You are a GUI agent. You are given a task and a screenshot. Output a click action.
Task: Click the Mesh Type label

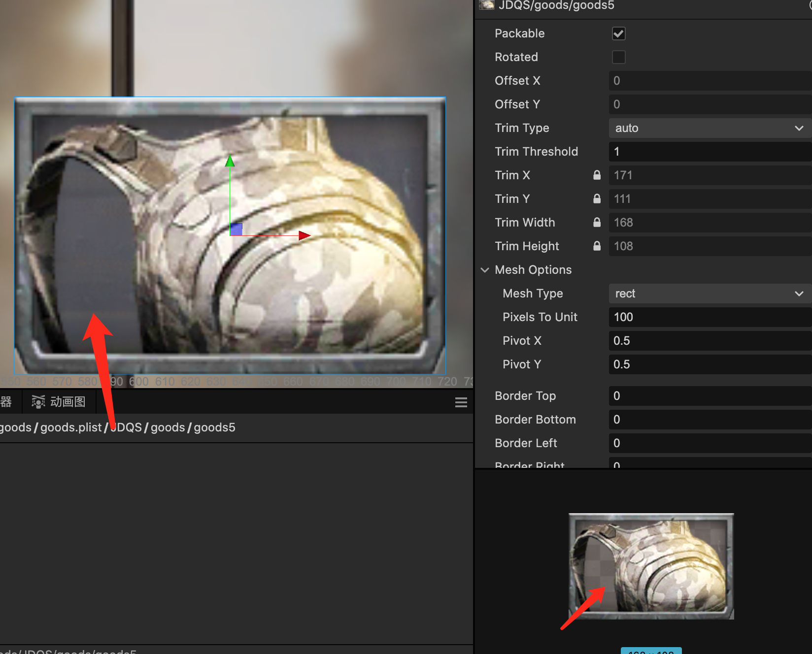click(533, 294)
